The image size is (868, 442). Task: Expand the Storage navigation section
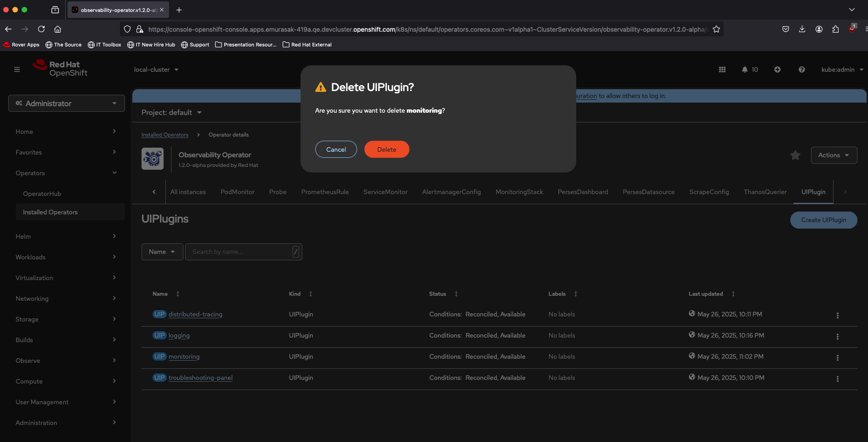click(66, 319)
